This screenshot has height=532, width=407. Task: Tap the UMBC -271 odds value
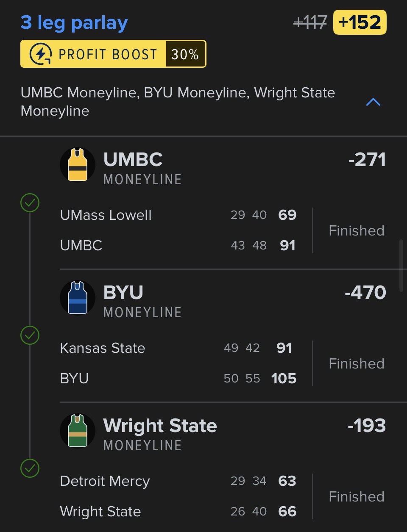tap(367, 160)
